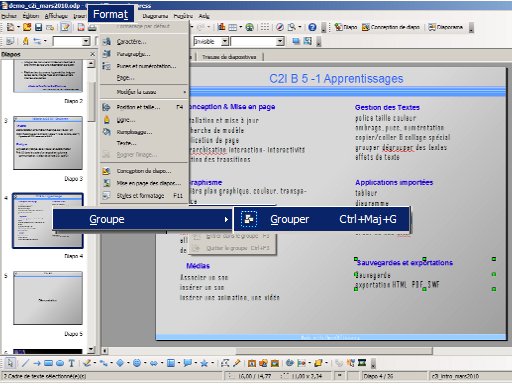This screenshot has height=384, width=512.
Task: Select the Smiley symbol shapes tool
Action: coord(137,363)
